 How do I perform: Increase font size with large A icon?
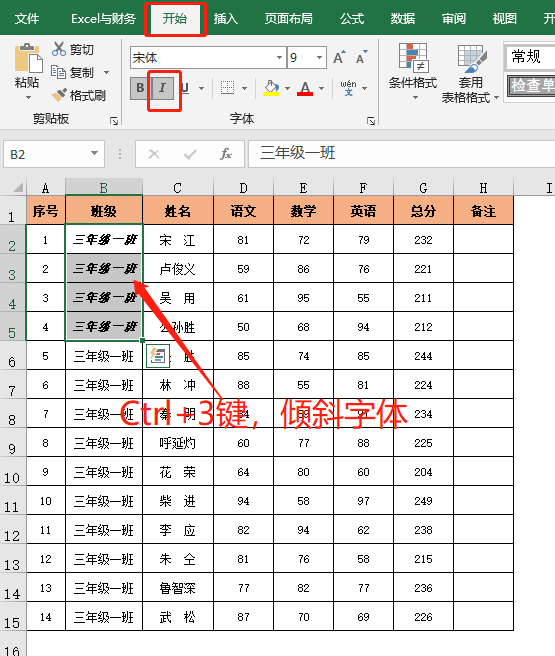click(340, 57)
